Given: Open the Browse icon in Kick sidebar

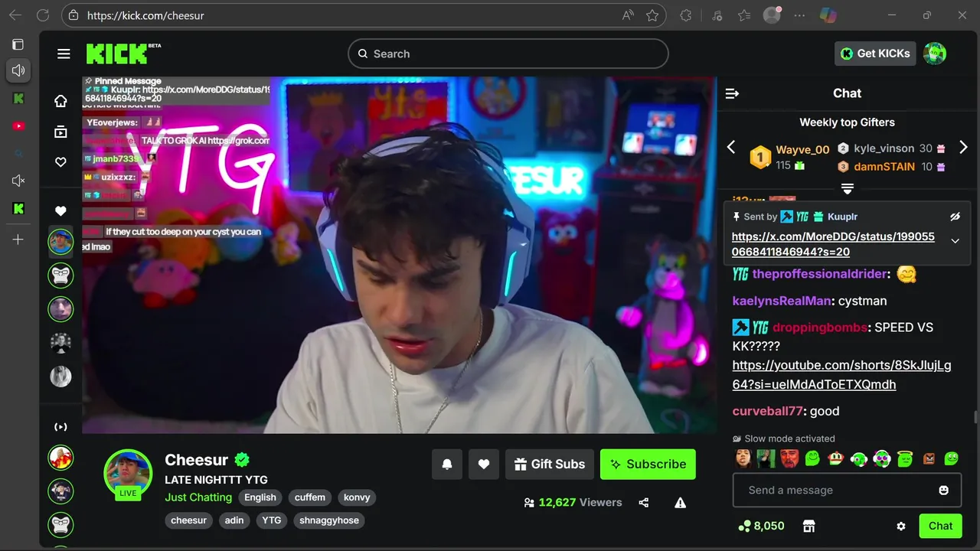Looking at the screenshot, I should 60,132.
